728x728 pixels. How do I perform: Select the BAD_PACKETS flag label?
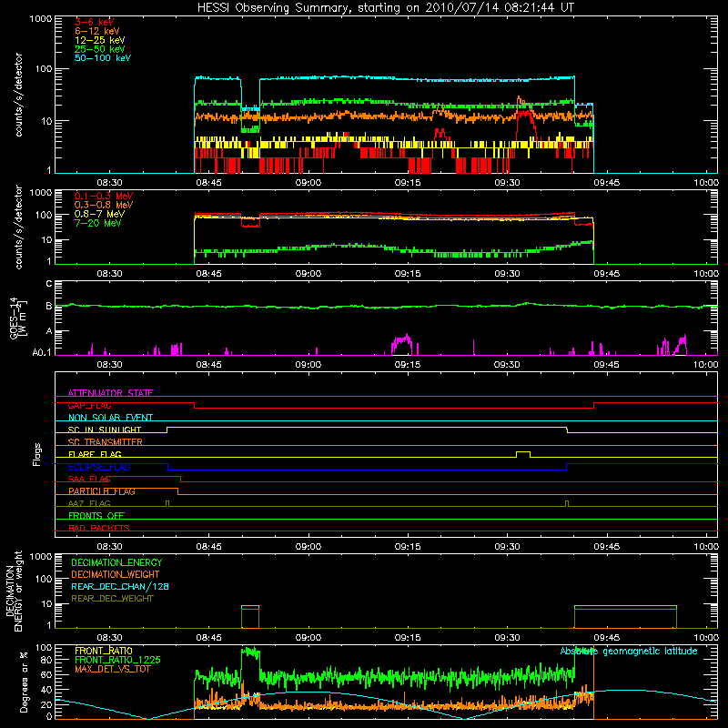click(x=99, y=528)
